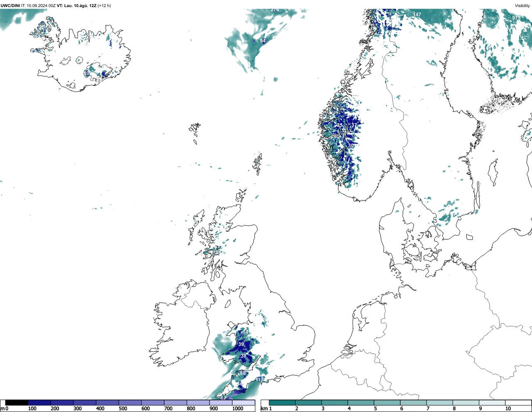Viewport: 532px width, 412px height.
Task: Click the '35' value over western Norway
Action: click(340, 125)
